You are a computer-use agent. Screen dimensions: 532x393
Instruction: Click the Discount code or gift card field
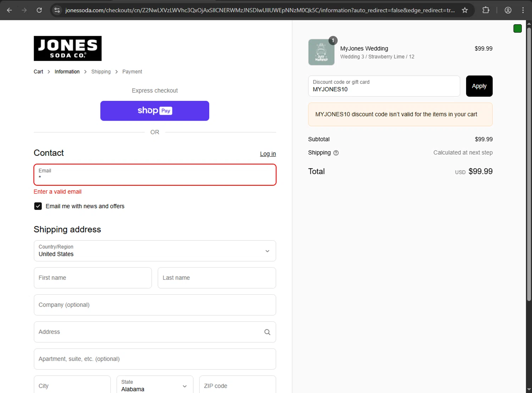(x=384, y=86)
